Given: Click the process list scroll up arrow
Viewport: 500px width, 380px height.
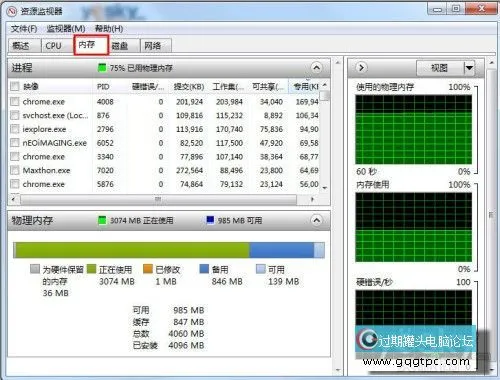Looking at the screenshot, I should [325, 86].
